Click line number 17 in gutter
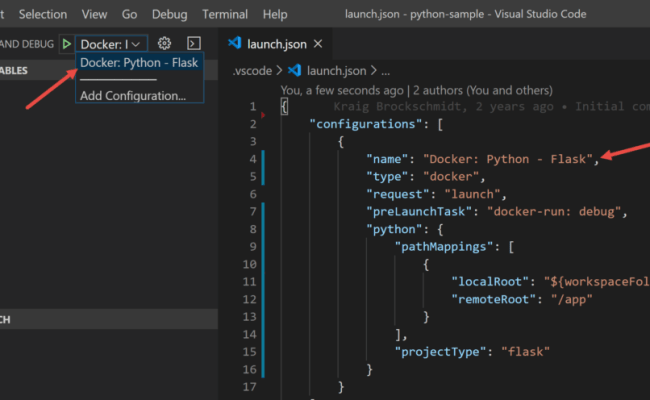 coord(250,387)
